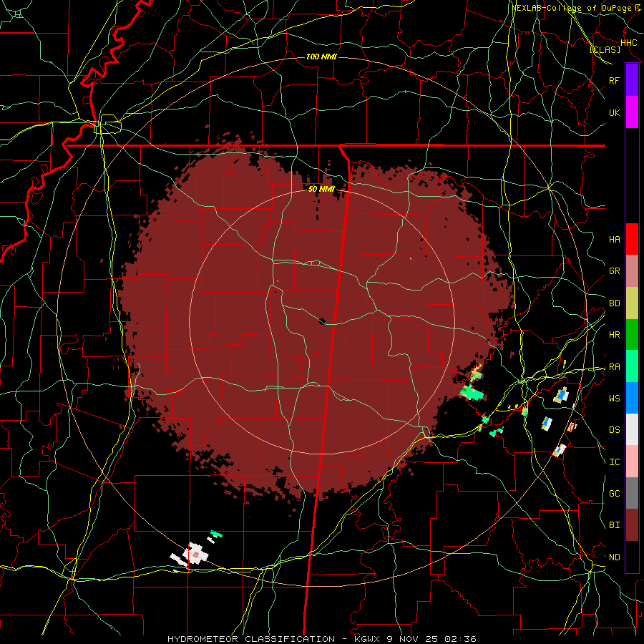Click the [CLAS] label
The image size is (644, 644).
(605, 50)
